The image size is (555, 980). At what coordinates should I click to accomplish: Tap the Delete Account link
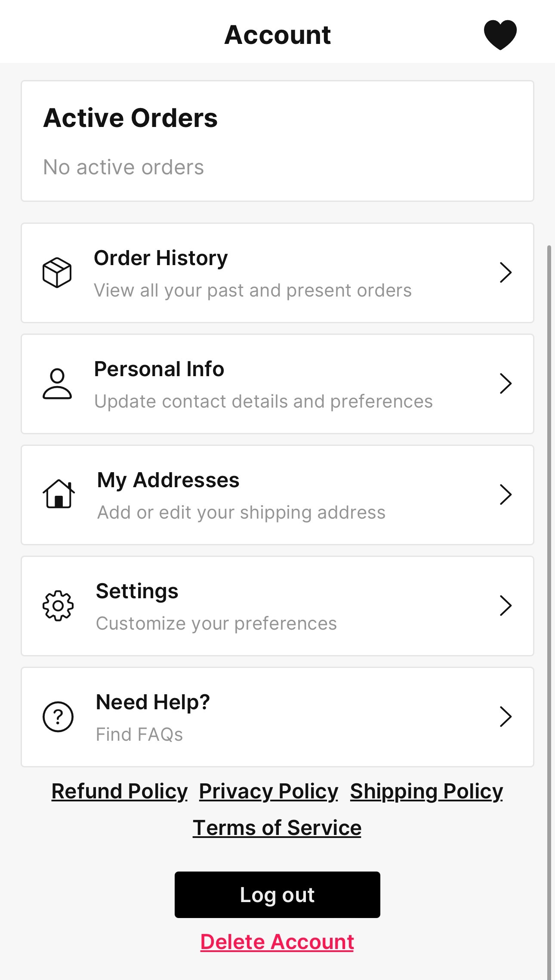pyautogui.click(x=277, y=942)
